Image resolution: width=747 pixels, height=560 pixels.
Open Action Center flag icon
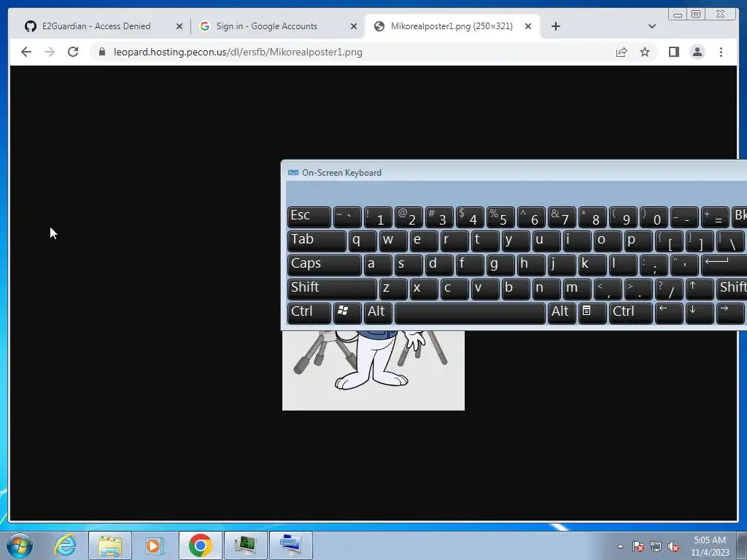638,546
